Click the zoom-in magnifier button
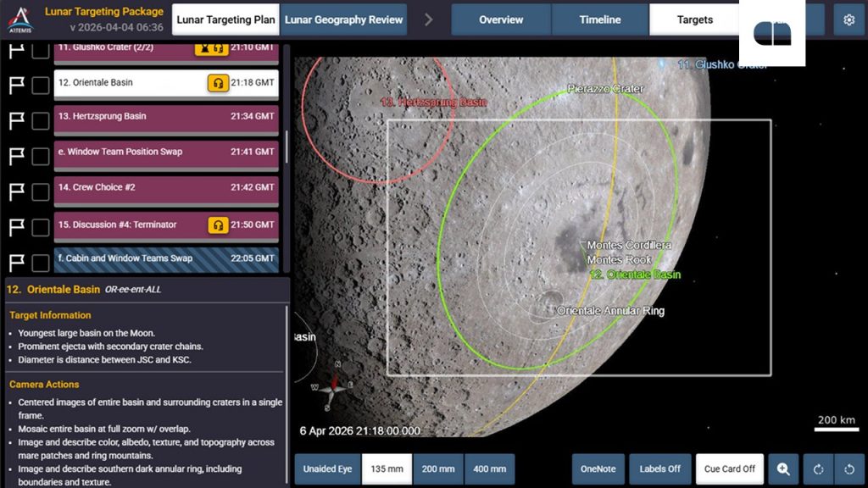 (x=783, y=469)
